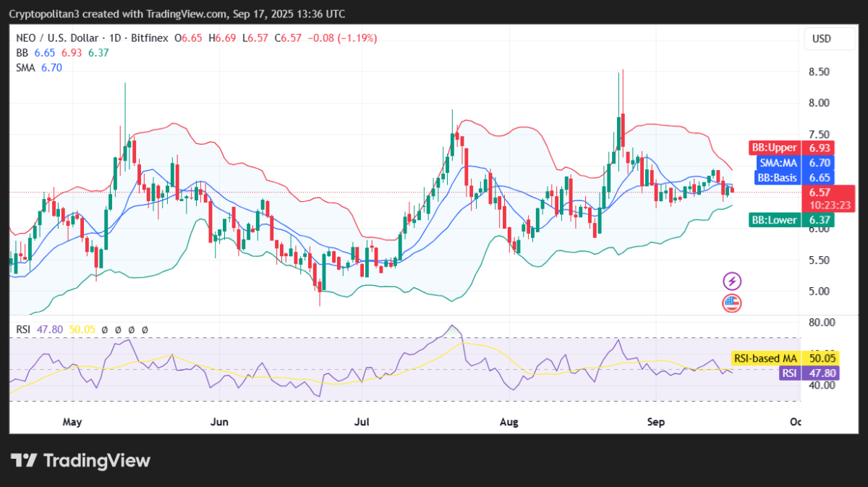868x487 pixels.
Task: Select the RSI indicator legend
Action: click(24, 330)
